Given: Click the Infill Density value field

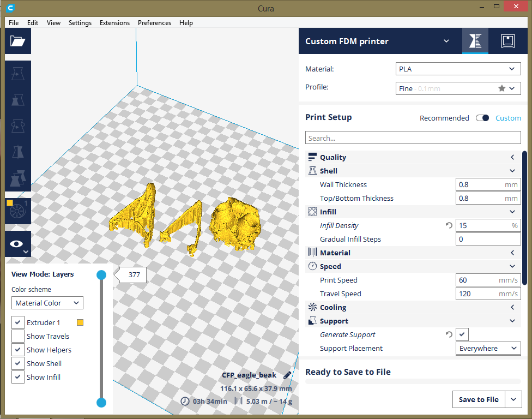Looking at the screenshot, I should coord(488,225).
